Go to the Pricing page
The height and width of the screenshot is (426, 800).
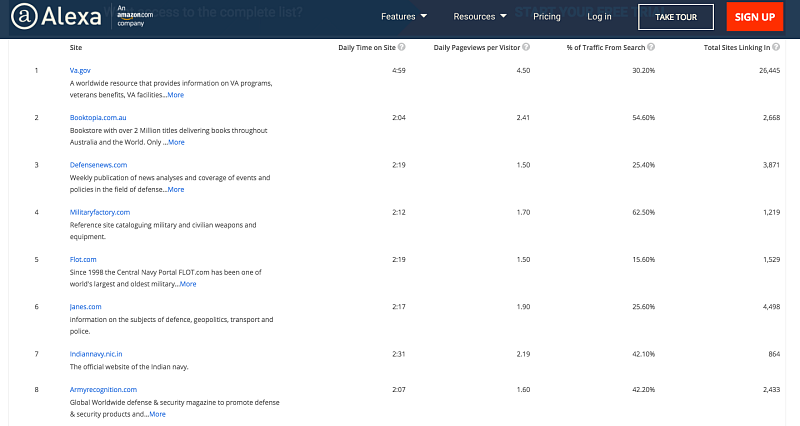(547, 17)
